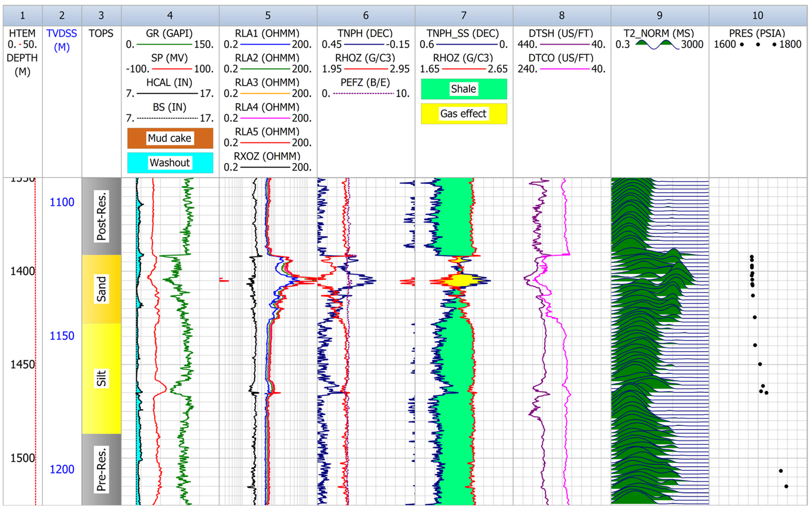Click the PRES (PSIA) curve title

[x=757, y=33]
